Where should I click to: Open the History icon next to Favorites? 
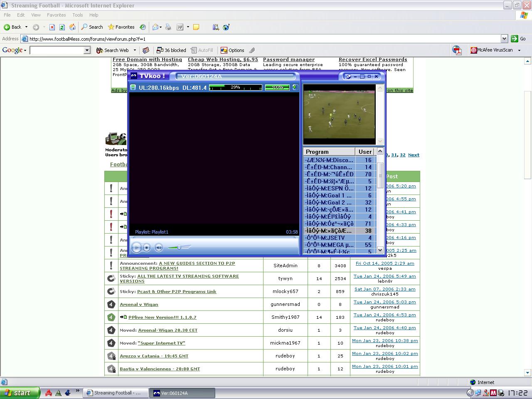143,27
